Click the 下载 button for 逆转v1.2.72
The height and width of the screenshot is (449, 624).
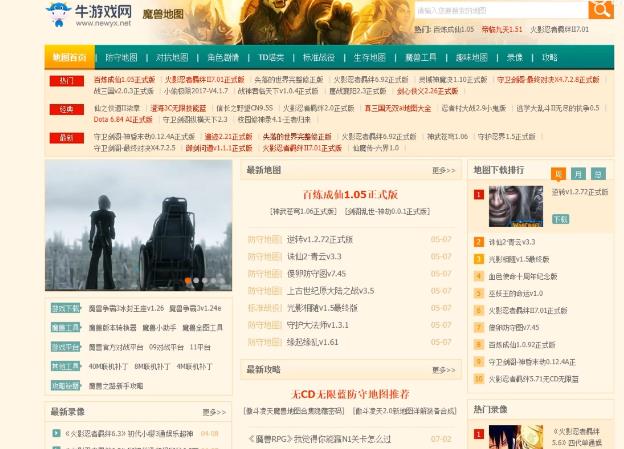pos(560,219)
